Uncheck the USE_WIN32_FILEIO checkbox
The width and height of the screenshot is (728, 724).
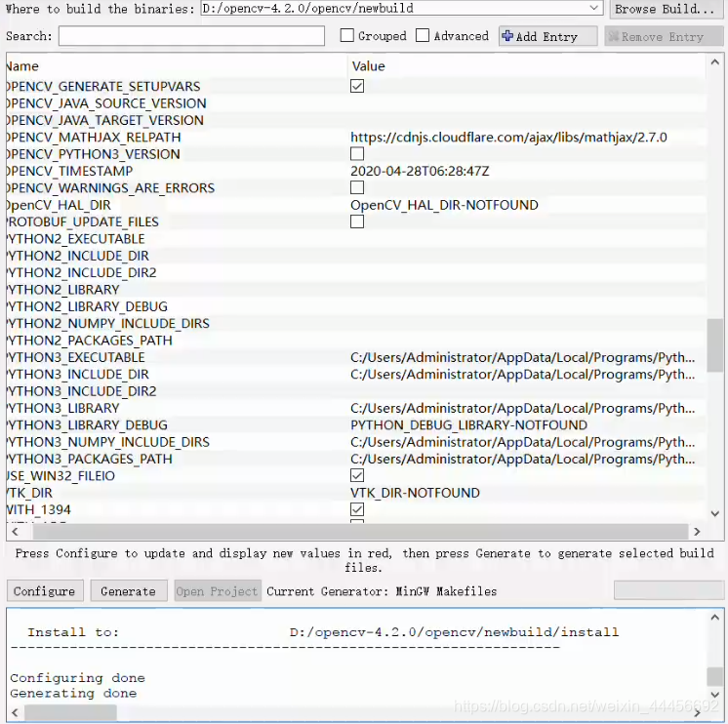coord(357,476)
